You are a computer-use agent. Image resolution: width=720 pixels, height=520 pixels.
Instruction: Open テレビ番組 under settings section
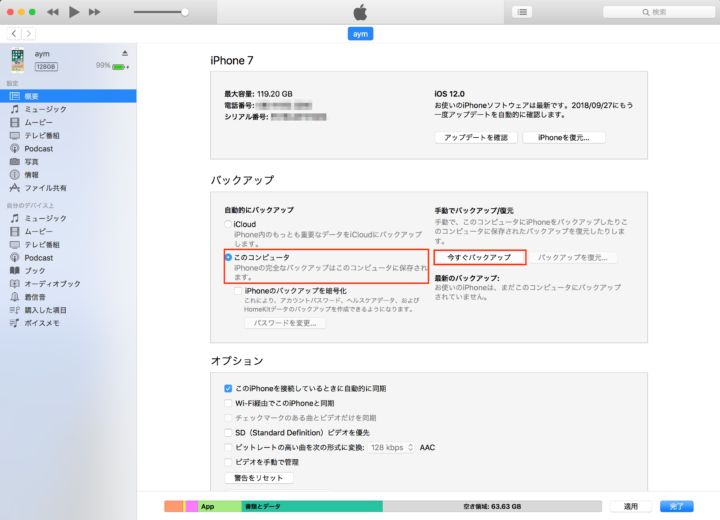coord(68,136)
